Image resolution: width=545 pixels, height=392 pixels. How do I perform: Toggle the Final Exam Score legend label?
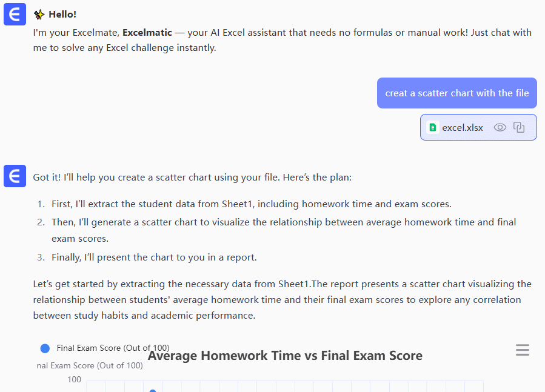tap(113, 348)
